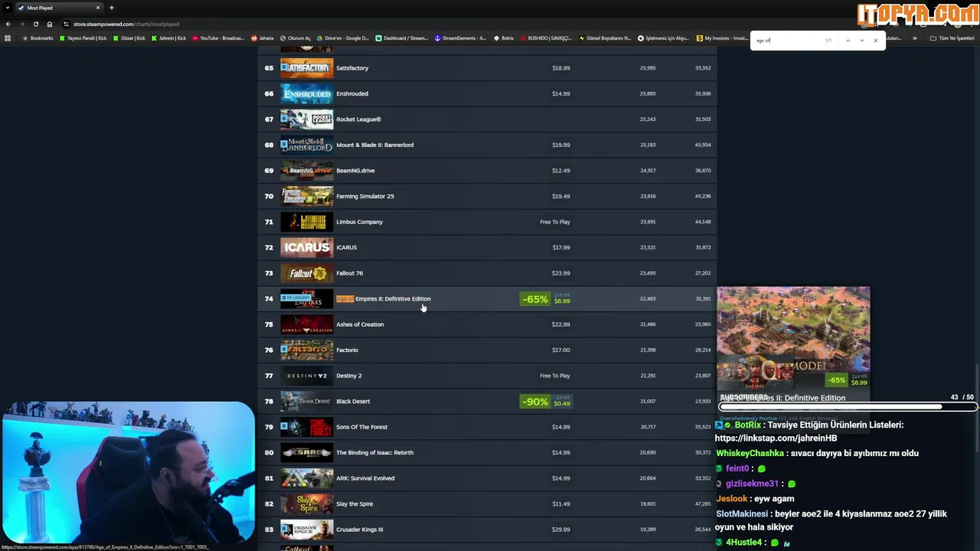The image size is (980, 551).
Task: Open the Destiny 2 capsule image
Action: (306, 376)
